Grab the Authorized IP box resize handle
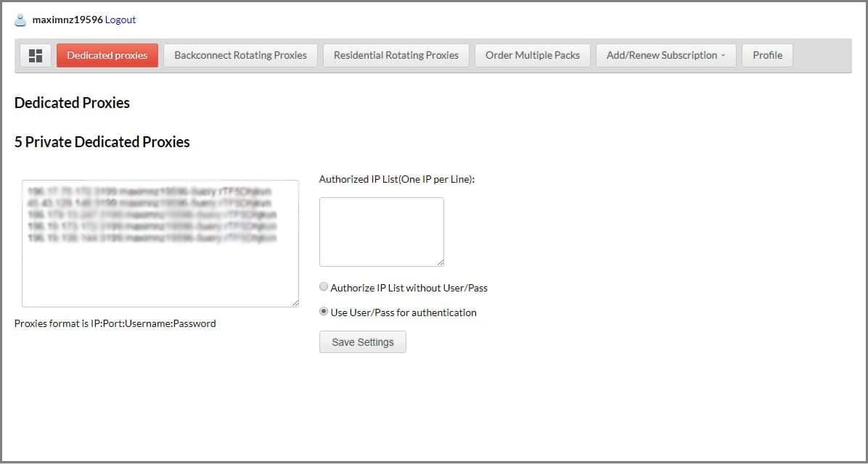Viewport: 868px width, 464px height. (x=440, y=262)
